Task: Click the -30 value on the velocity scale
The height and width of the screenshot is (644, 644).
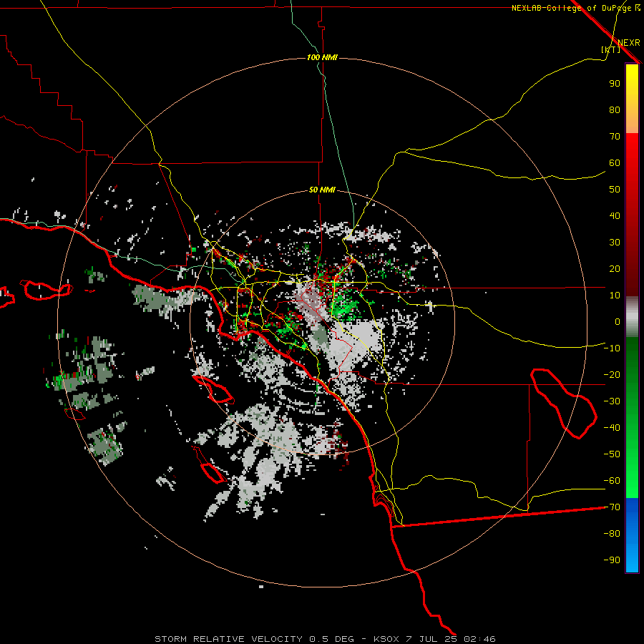Action: tap(612, 401)
